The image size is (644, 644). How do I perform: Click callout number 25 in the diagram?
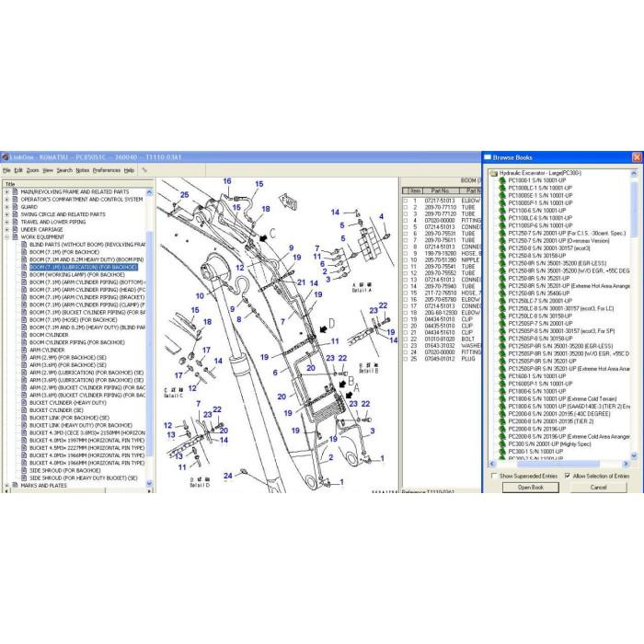coord(184,195)
